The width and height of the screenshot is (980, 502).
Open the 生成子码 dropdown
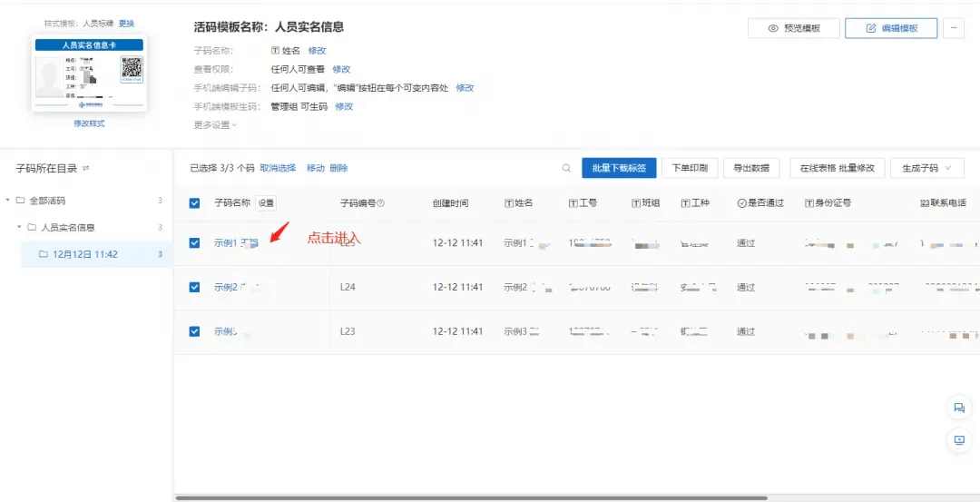click(926, 168)
